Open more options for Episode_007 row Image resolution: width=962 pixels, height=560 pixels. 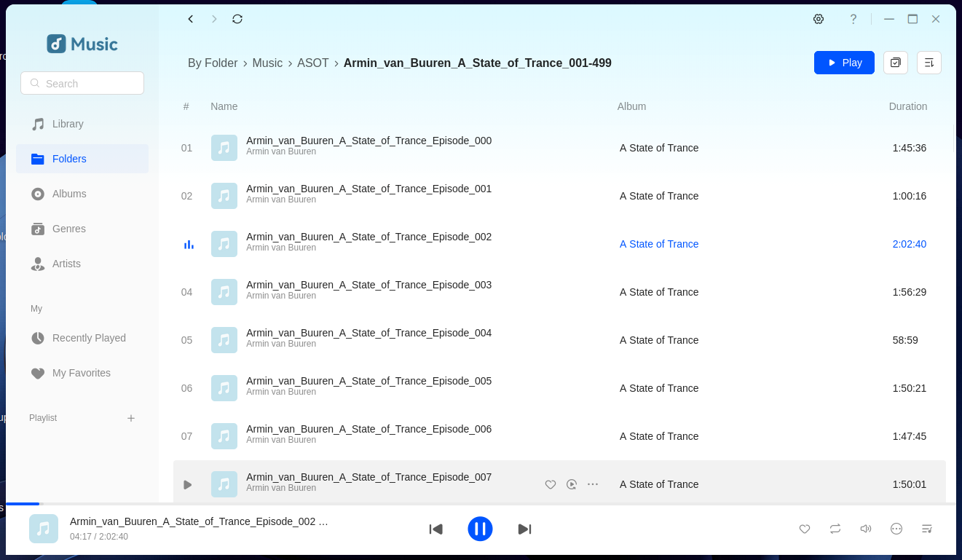click(x=593, y=484)
